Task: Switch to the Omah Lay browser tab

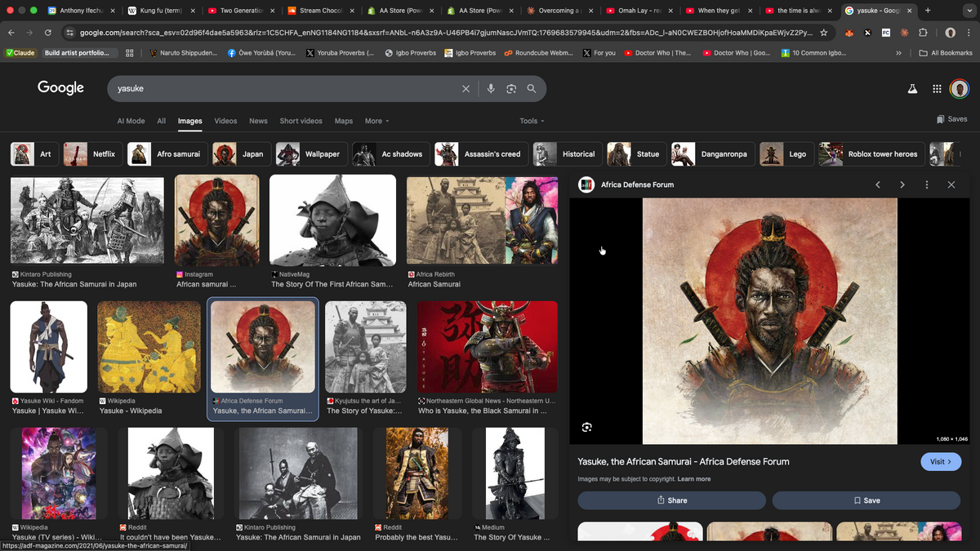Action: point(641,11)
